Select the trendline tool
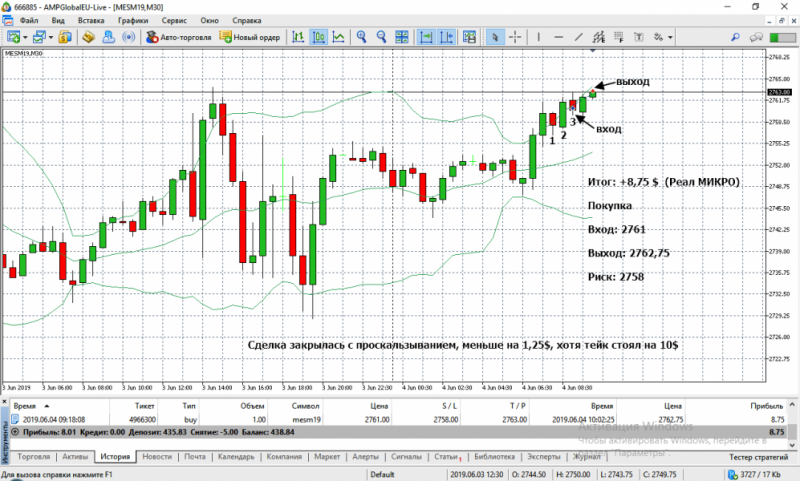Viewport: 800px width, 481px height. coord(579,37)
